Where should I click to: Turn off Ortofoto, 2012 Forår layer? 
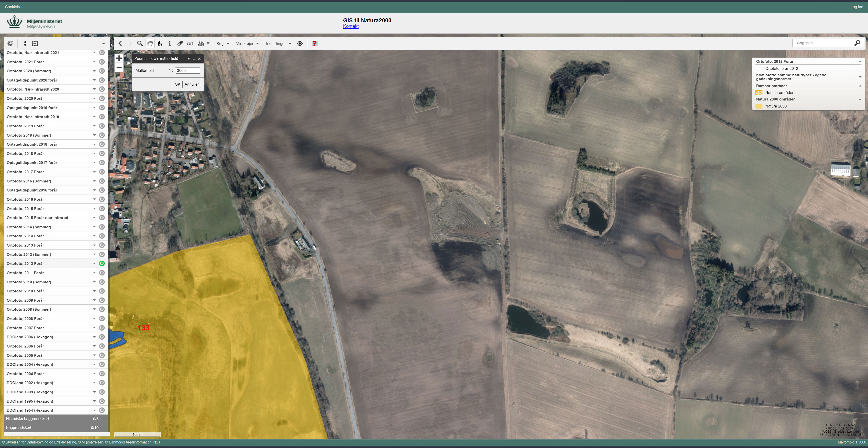coord(102,264)
